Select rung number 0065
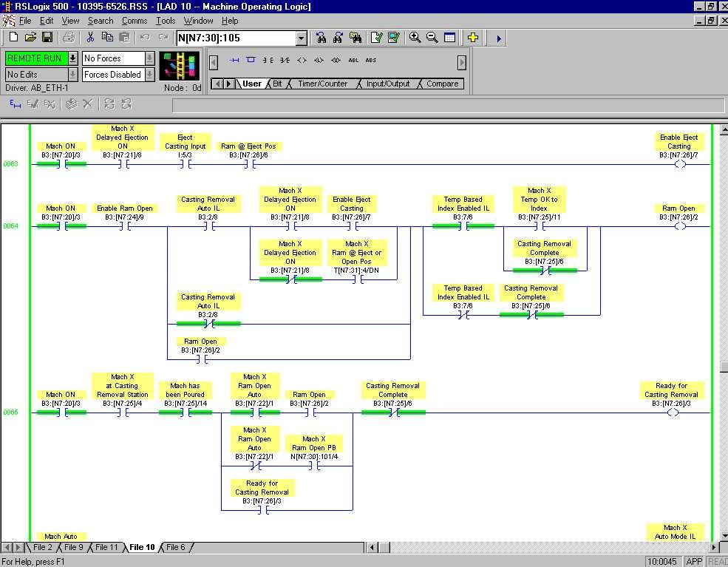The image size is (728, 567). [10, 412]
